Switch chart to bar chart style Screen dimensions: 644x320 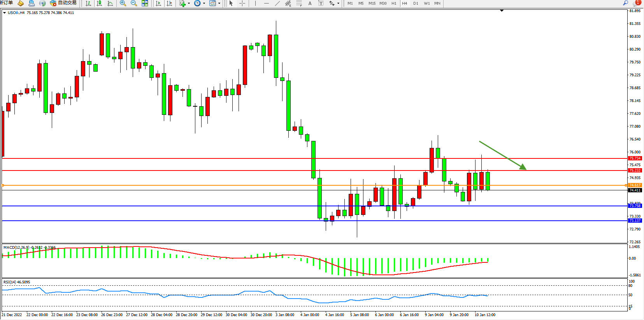(x=88, y=4)
